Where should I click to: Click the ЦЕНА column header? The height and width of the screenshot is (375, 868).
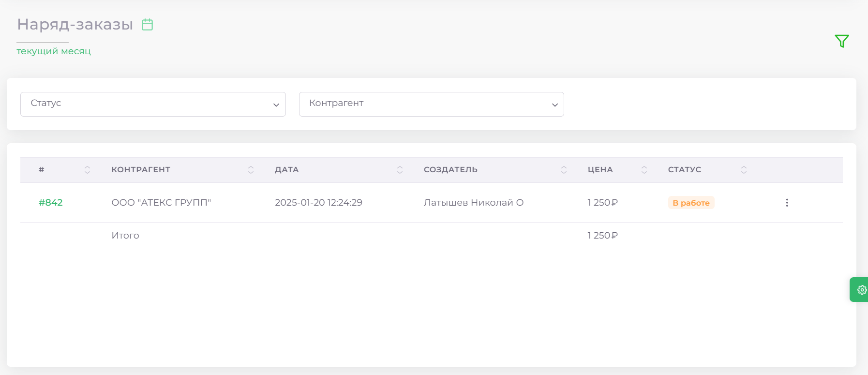pyautogui.click(x=600, y=170)
